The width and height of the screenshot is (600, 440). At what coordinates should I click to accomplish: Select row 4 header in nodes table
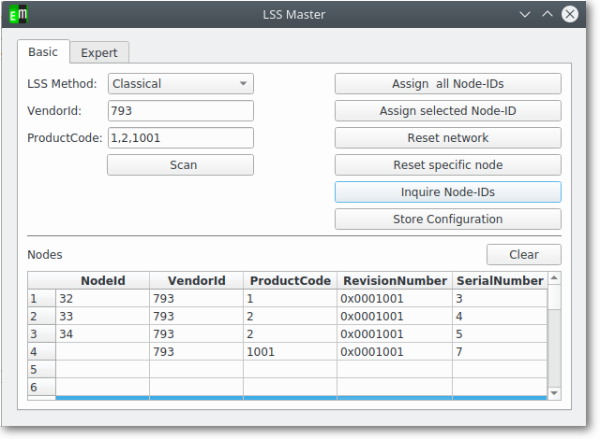[41, 352]
